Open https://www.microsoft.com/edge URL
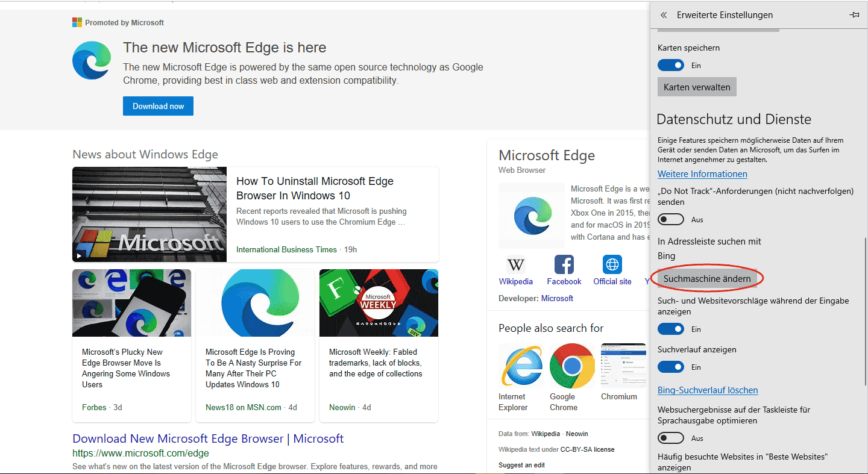 [x=140, y=453]
